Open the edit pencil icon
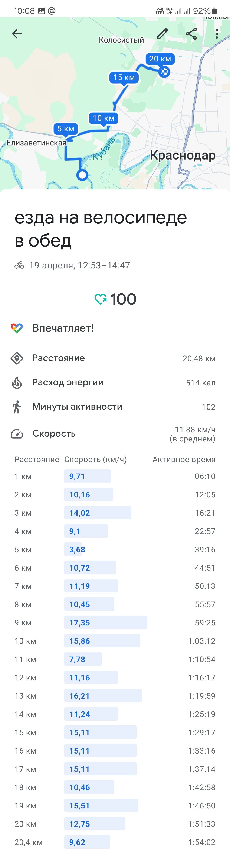This screenshot has height=868, width=230. pos(162,34)
